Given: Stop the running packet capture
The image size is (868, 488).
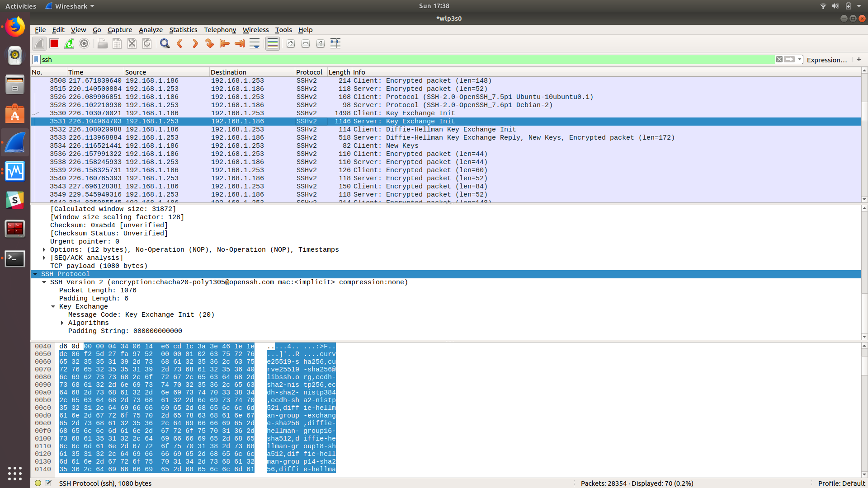Looking at the screenshot, I should click(x=54, y=43).
